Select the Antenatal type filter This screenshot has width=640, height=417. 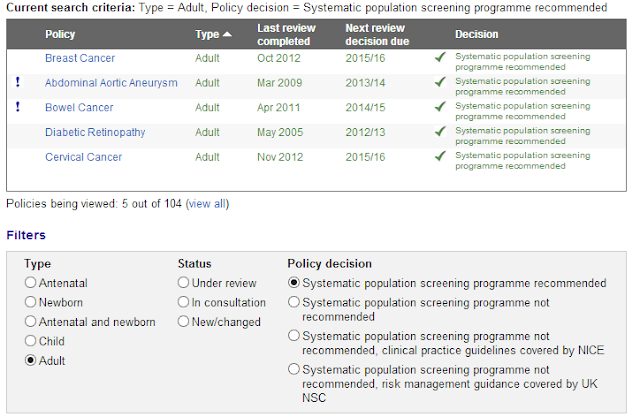[30, 282]
